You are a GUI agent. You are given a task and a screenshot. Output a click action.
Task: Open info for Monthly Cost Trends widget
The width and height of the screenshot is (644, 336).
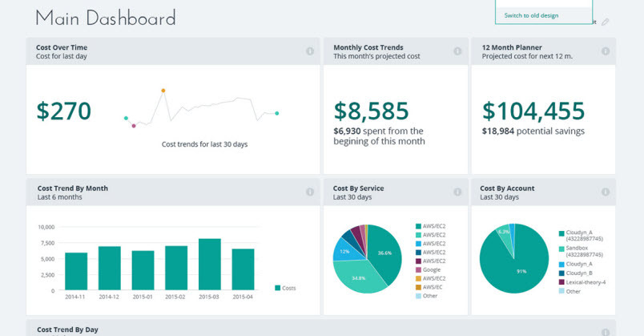(457, 51)
